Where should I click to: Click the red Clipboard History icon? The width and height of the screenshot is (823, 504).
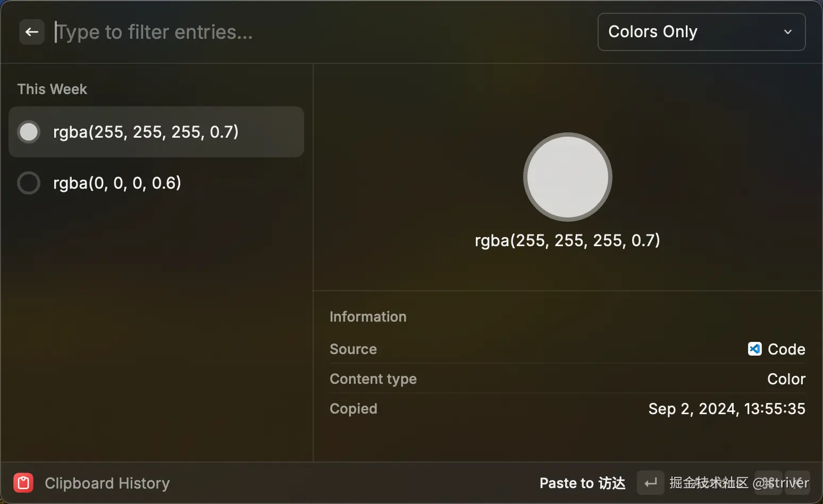pyautogui.click(x=23, y=483)
